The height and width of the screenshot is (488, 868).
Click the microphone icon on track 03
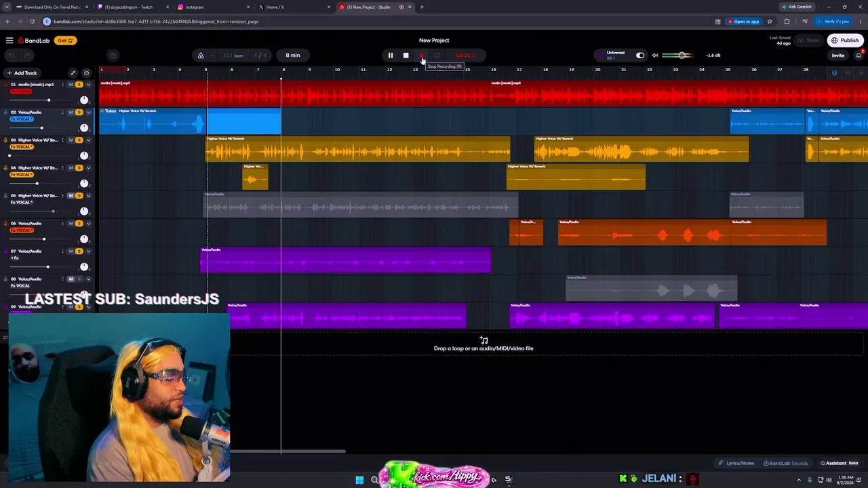5,140
